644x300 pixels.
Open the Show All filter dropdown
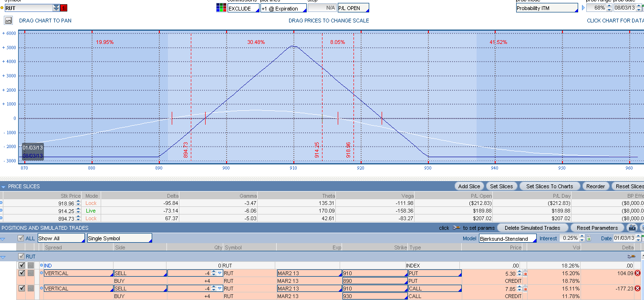point(61,238)
